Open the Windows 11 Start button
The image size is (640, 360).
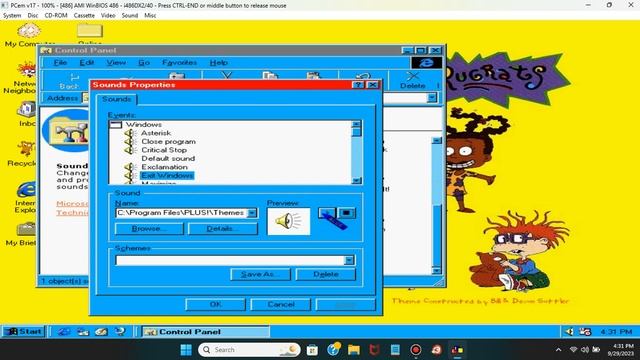pos(186,350)
